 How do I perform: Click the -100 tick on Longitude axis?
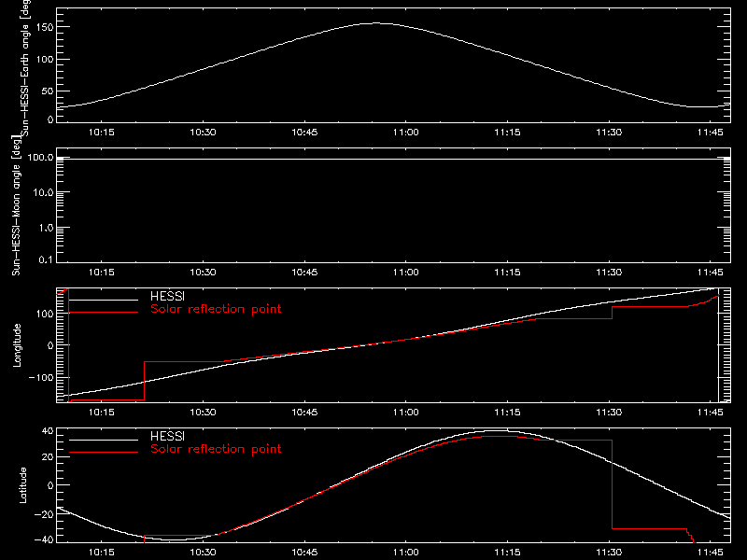(x=41, y=377)
